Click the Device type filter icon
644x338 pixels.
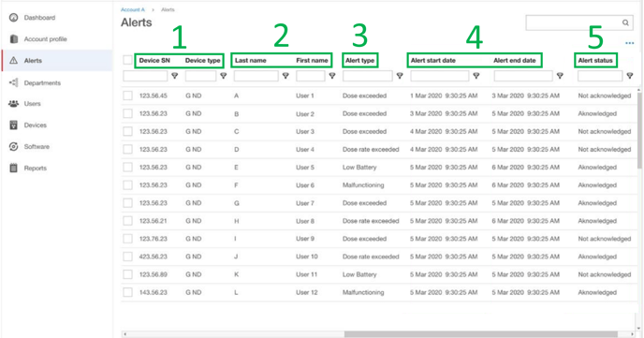pos(224,76)
